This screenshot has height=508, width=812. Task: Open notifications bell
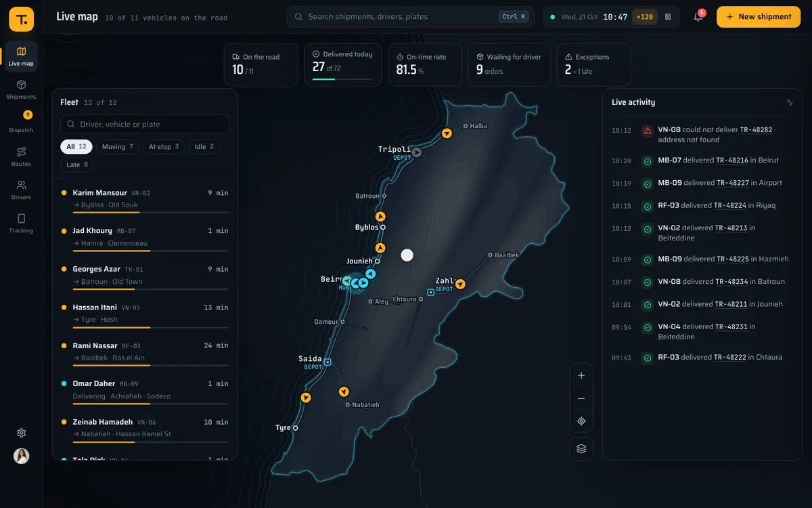[698, 17]
